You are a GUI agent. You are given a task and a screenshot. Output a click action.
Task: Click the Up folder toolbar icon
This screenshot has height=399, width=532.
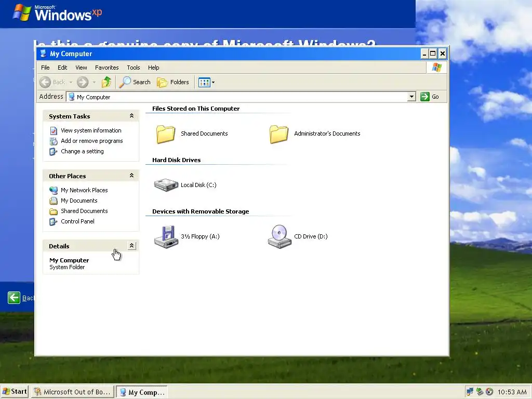click(107, 82)
